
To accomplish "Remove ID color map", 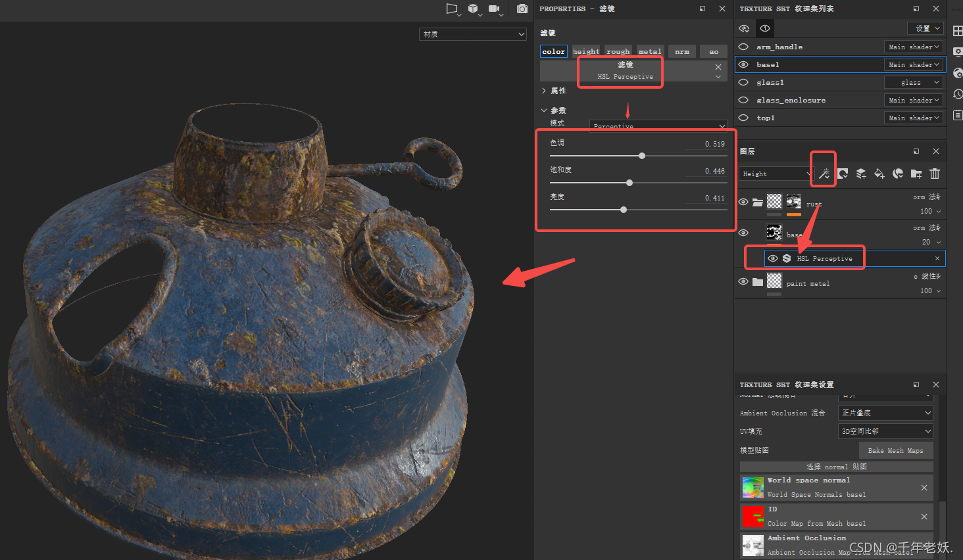I will [x=924, y=517].
